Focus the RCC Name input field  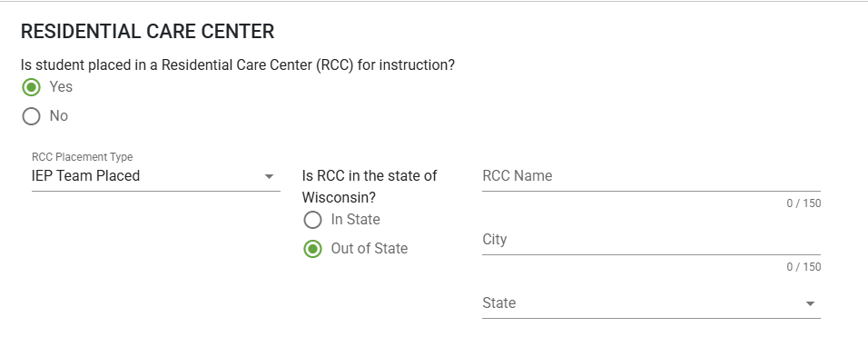(x=651, y=176)
